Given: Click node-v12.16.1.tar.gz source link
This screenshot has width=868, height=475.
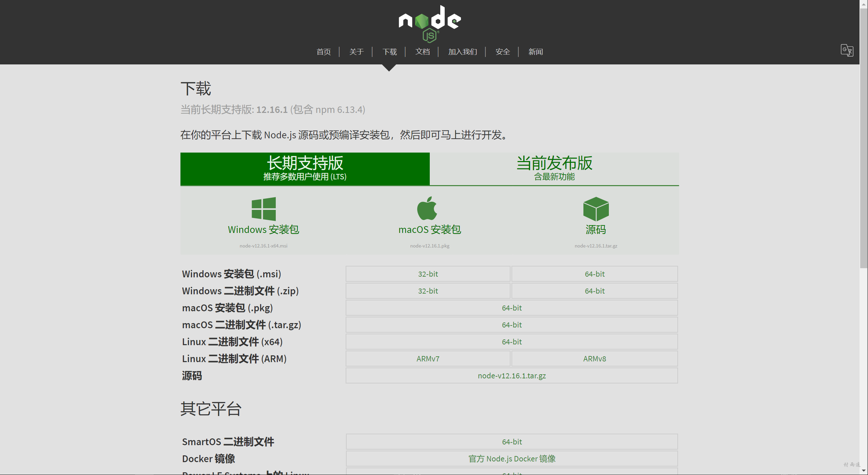Looking at the screenshot, I should 512,376.
